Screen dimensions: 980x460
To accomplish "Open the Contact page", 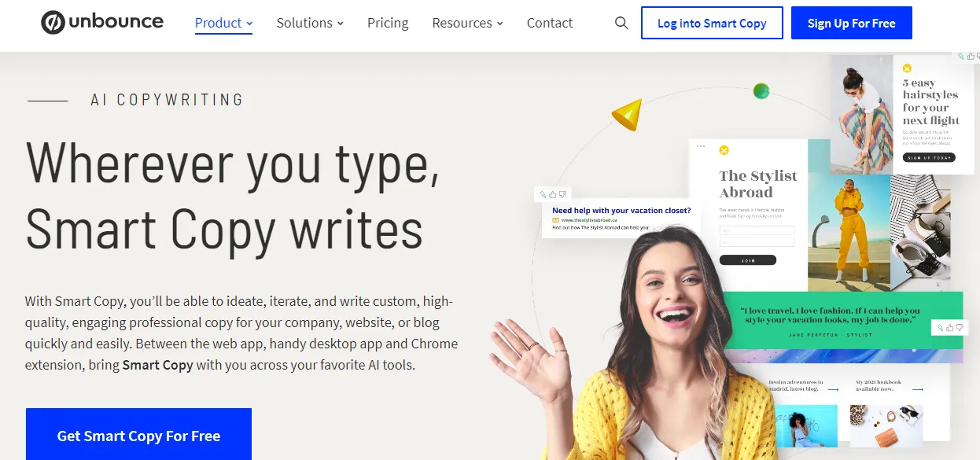I will tap(550, 23).
